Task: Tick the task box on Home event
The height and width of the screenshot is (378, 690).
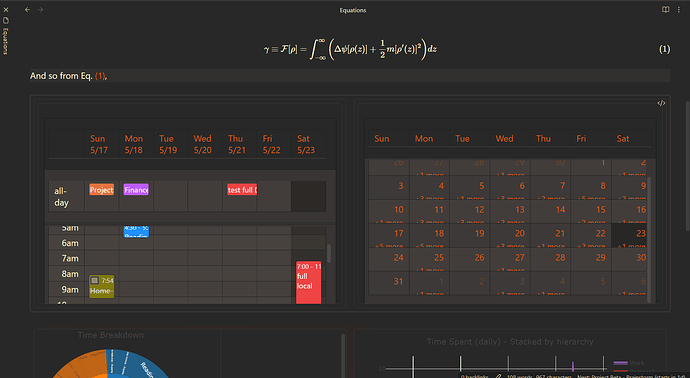Action: [x=95, y=280]
